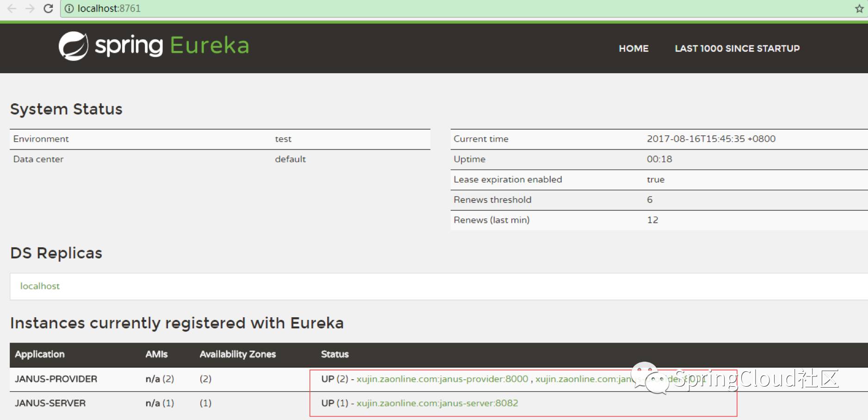Screen dimensions: 868x420
Task: Click the Application column header
Action: click(x=40, y=355)
